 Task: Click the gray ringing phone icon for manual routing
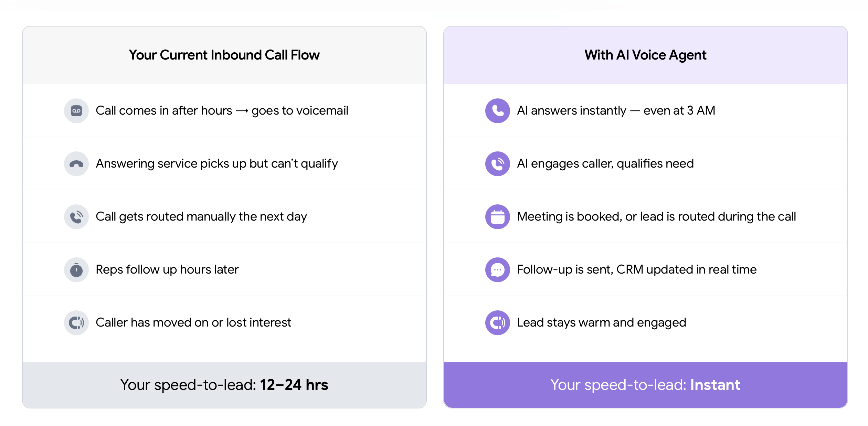click(x=76, y=217)
